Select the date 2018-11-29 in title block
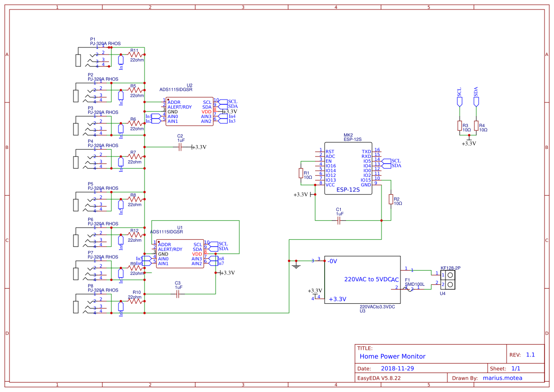The height and width of the screenshot is (392, 554). coord(399,368)
